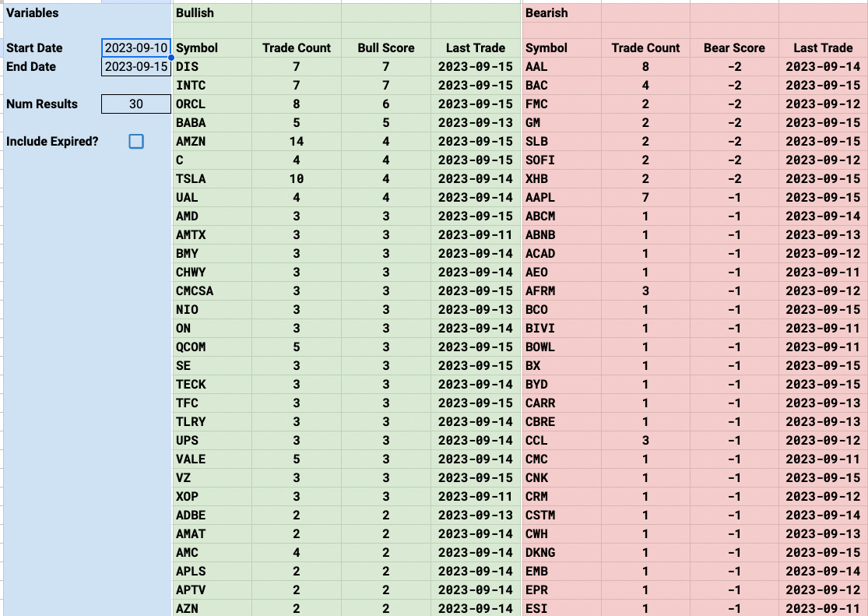This screenshot has height=616, width=868.
Task: Select the AMZN symbol cell
Action: (212, 141)
